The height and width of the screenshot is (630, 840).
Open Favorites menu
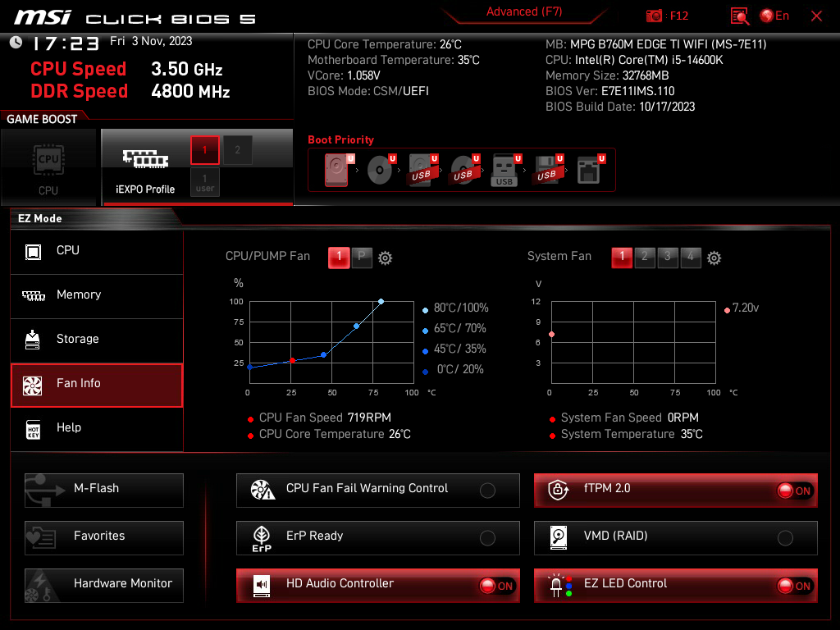(104, 538)
